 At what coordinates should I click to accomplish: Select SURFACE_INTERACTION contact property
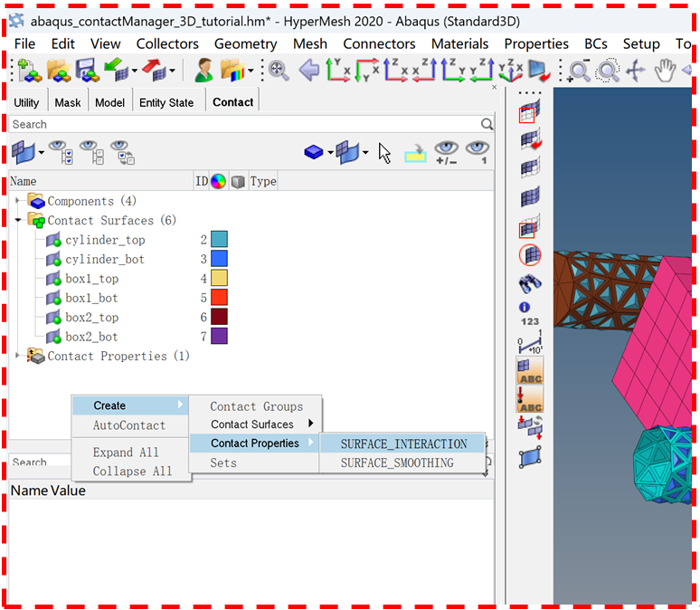point(403,443)
